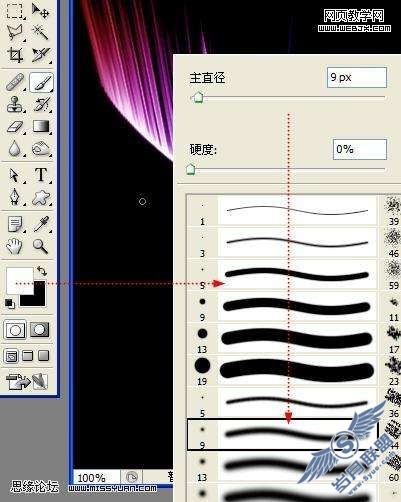Select the Custom Shape tool
Screen dimensions: 401x502
[41, 197]
